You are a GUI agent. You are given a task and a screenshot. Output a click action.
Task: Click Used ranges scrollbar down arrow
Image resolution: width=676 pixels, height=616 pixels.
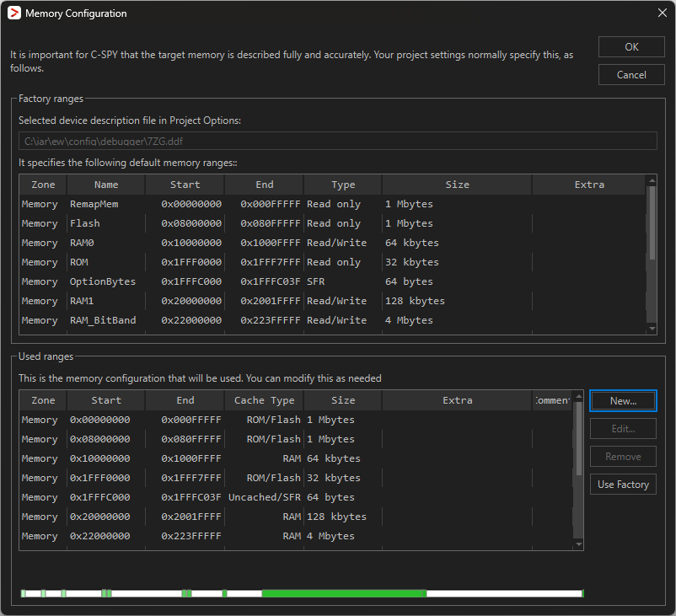coord(579,544)
